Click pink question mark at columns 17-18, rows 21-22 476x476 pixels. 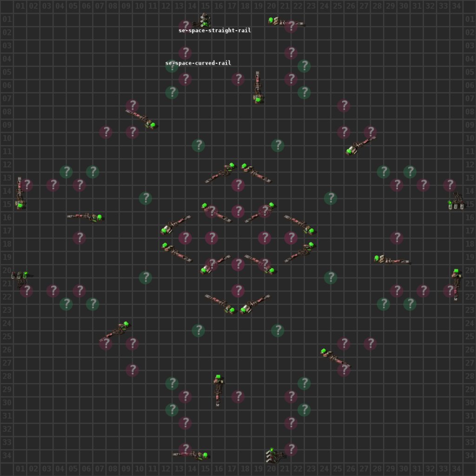(238, 291)
